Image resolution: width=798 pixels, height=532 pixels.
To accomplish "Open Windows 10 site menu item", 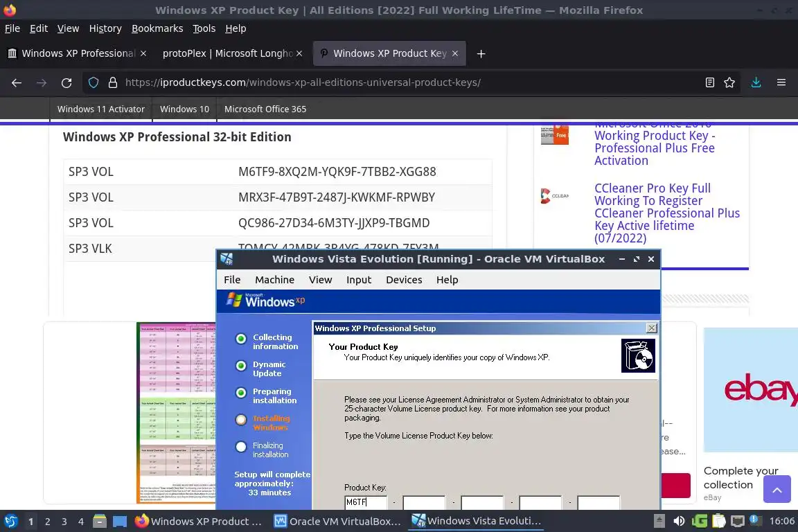I will tap(184, 109).
